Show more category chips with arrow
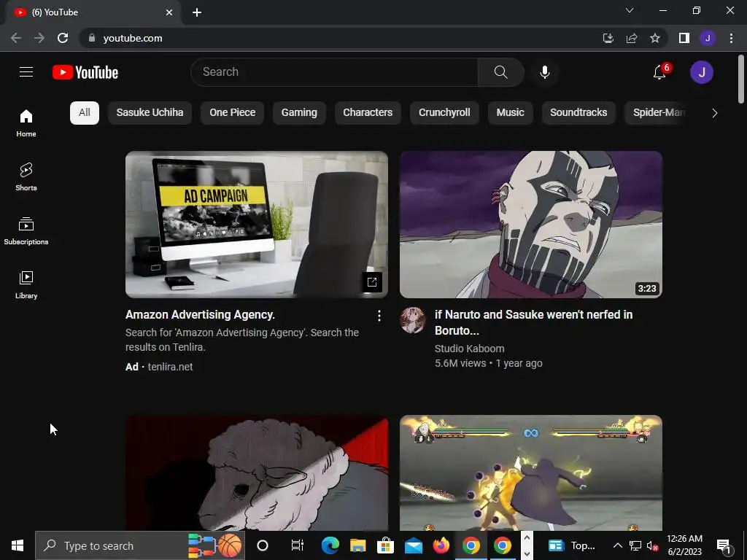Image resolution: width=747 pixels, height=560 pixels. (x=714, y=113)
